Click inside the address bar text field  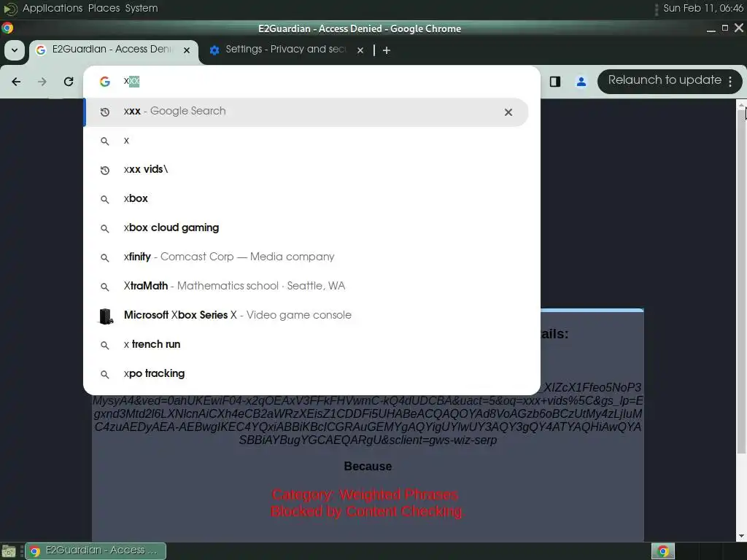[x=324, y=82]
